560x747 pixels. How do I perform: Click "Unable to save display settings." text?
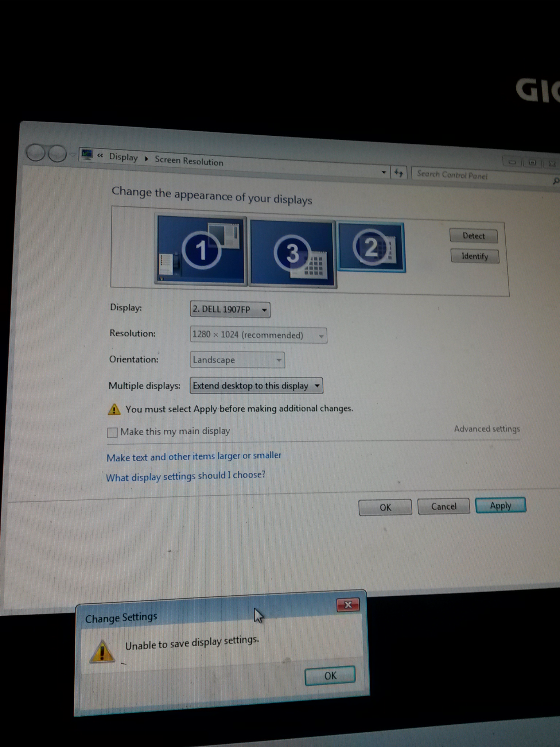coord(192,643)
